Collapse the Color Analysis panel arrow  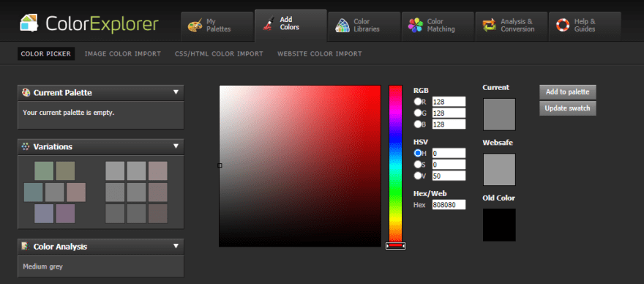tap(176, 246)
